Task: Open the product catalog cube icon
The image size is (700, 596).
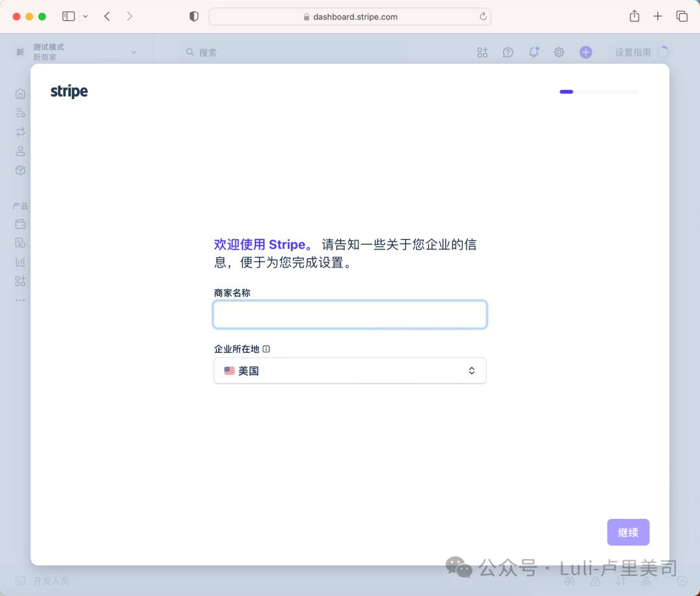Action: coord(20,170)
